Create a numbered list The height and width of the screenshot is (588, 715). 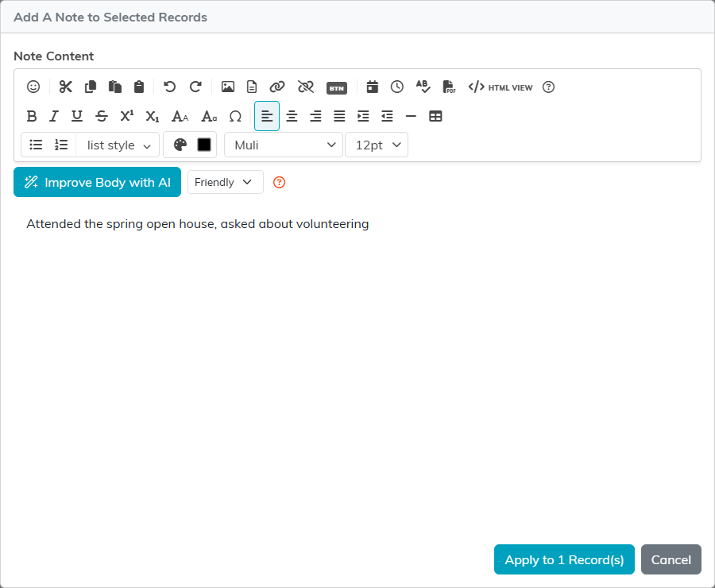pyautogui.click(x=61, y=145)
